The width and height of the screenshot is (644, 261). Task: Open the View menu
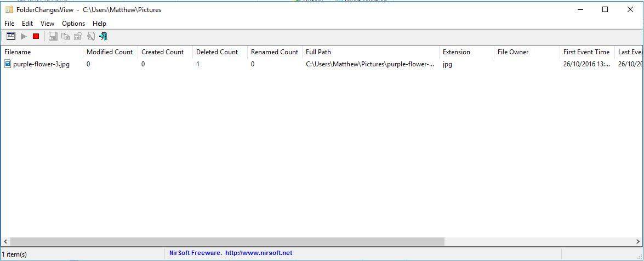pos(47,24)
